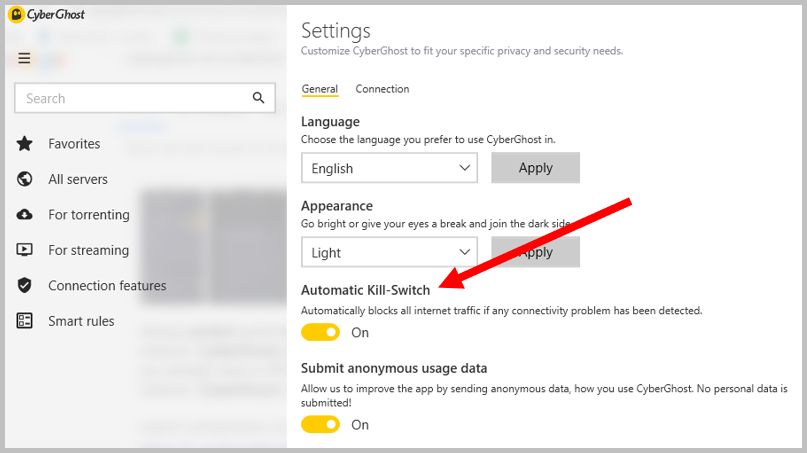This screenshot has width=807, height=453.
Task: Click the streaming play screen icon
Action: tap(24, 250)
